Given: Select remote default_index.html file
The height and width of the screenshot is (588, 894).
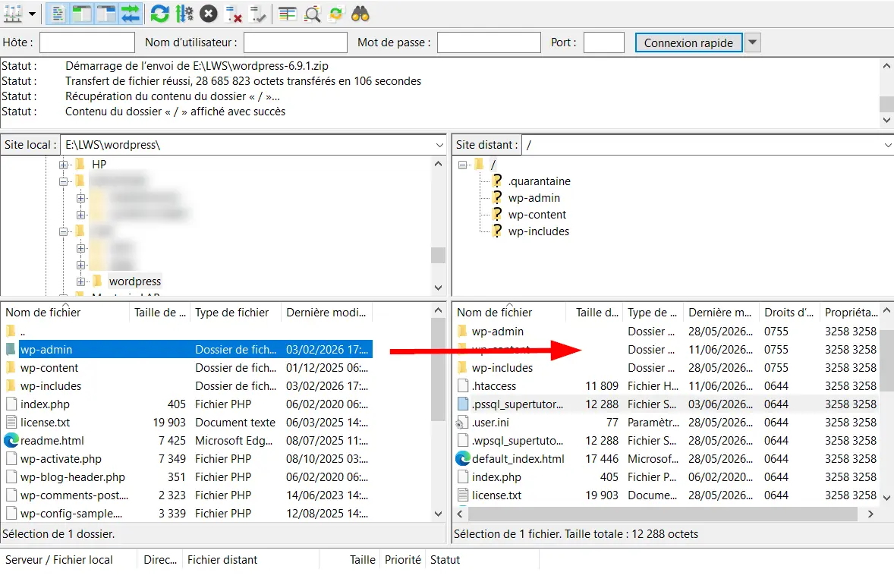Looking at the screenshot, I should tap(518, 459).
